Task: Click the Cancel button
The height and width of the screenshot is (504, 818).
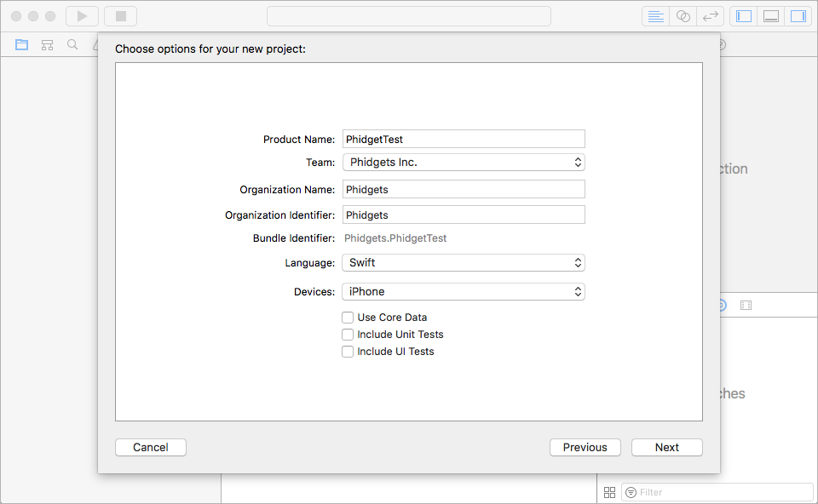Action: [x=151, y=447]
